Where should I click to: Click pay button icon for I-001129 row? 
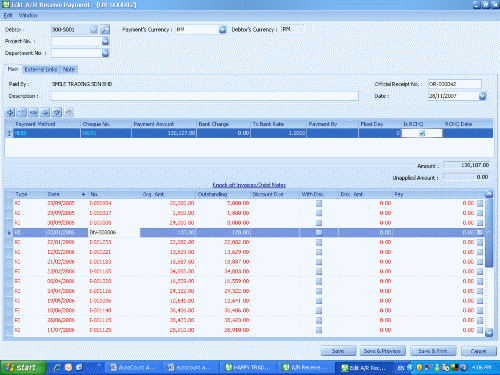480,330
